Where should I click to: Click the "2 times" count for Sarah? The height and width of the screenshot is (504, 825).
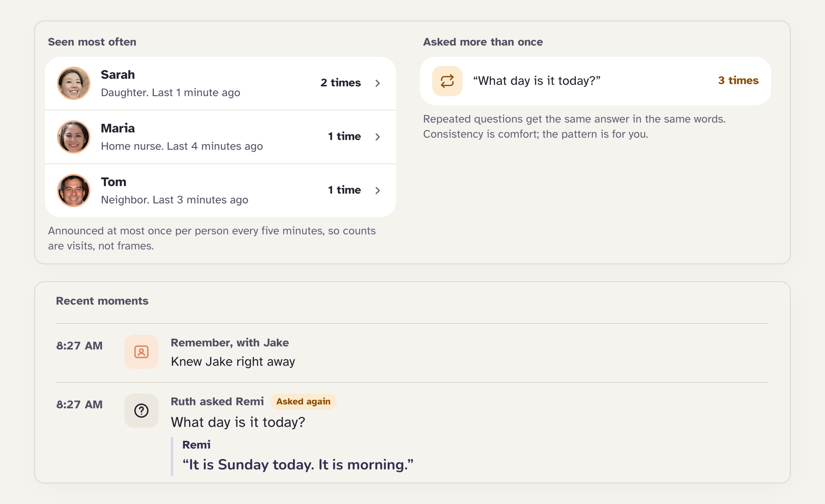[x=340, y=83]
